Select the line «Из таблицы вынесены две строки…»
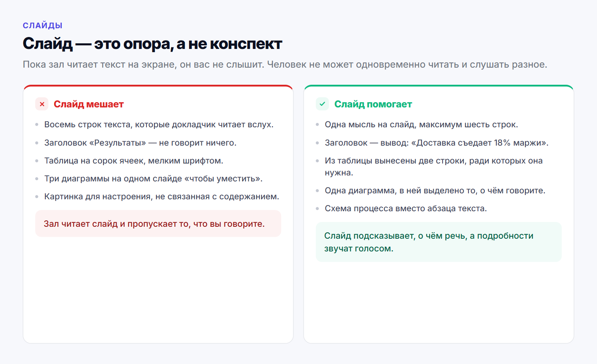Viewport: 597px width, 364px height. click(434, 167)
